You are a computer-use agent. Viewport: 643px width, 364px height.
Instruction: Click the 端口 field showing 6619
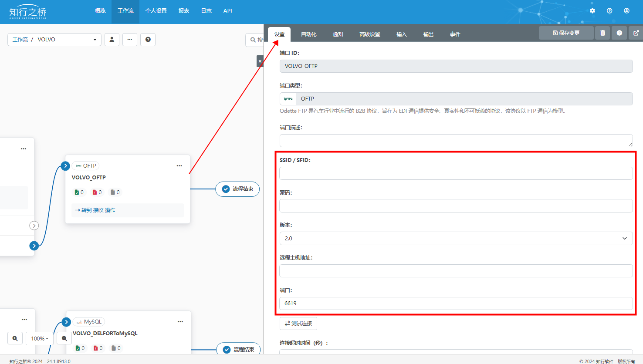[456, 303]
